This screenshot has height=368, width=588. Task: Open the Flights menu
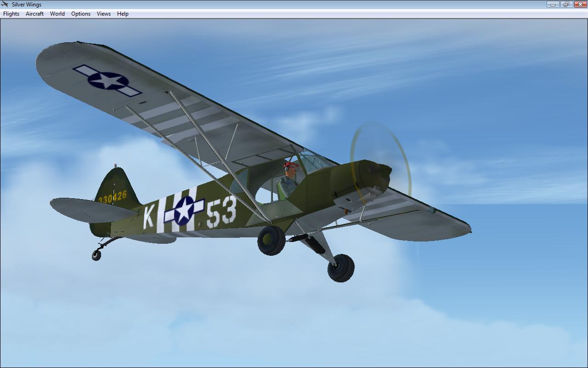11,14
